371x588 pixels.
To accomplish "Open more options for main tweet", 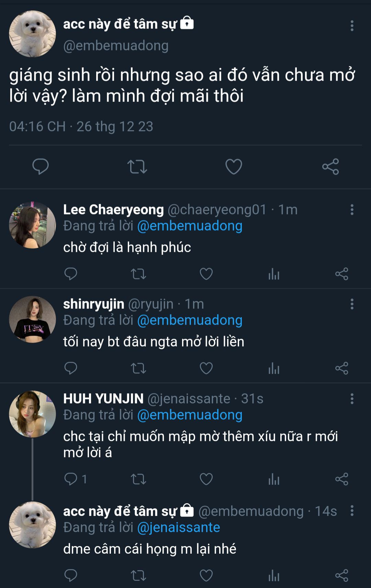I will pos(352,26).
